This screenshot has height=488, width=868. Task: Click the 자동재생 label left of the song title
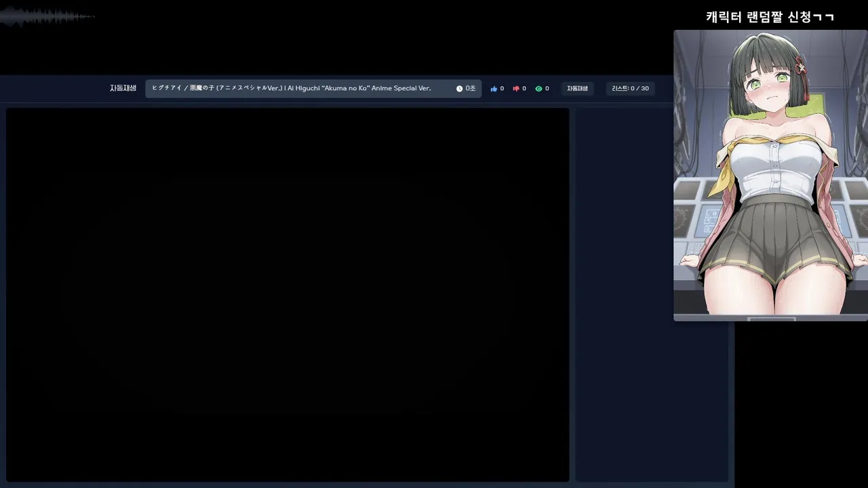coord(123,88)
